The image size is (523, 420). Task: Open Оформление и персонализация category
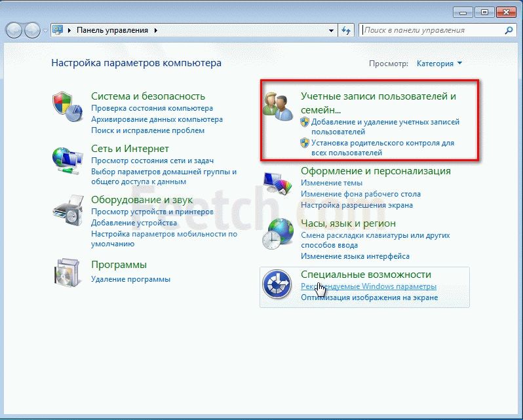(x=376, y=170)
